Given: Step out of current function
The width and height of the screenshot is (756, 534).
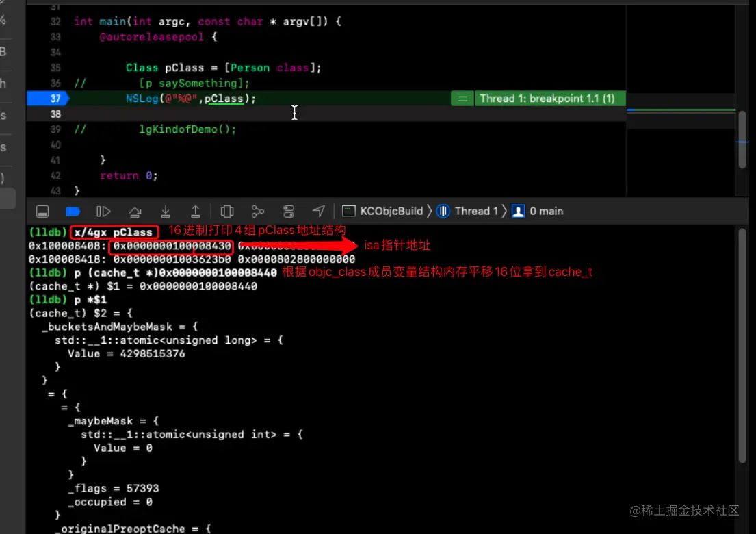Looking at the screenshot, I should [195, 212].
